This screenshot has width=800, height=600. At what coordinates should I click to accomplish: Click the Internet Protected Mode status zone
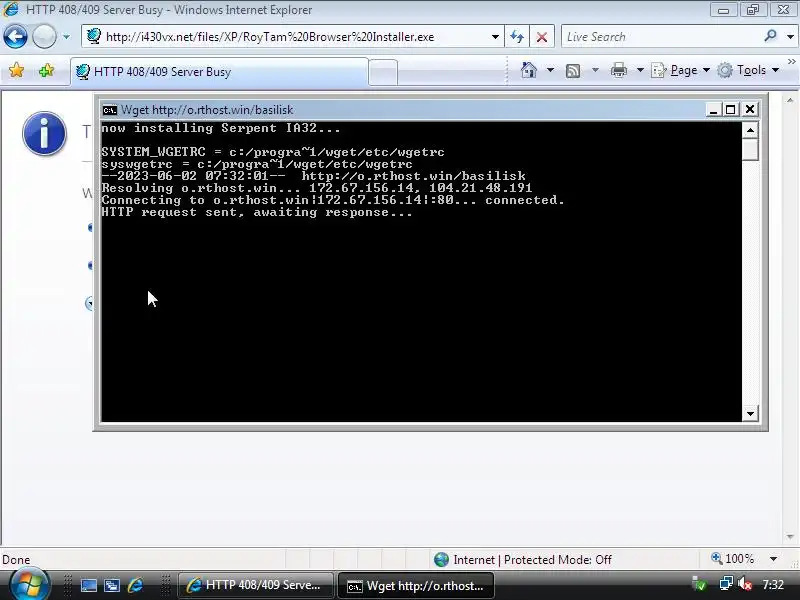coord(522,560)
